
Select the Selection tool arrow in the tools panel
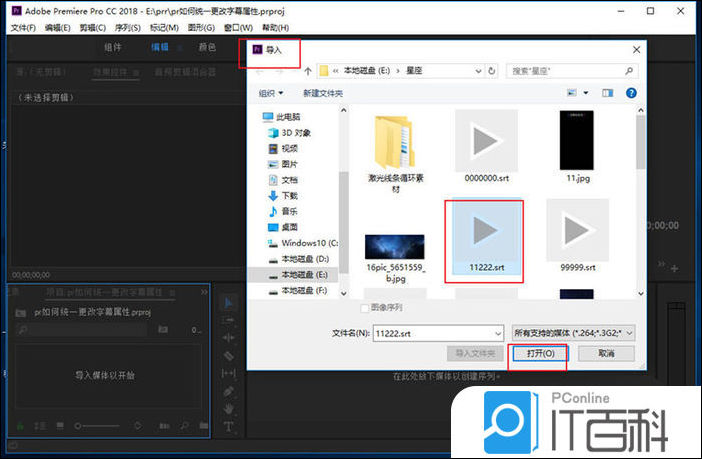[228, 302]
